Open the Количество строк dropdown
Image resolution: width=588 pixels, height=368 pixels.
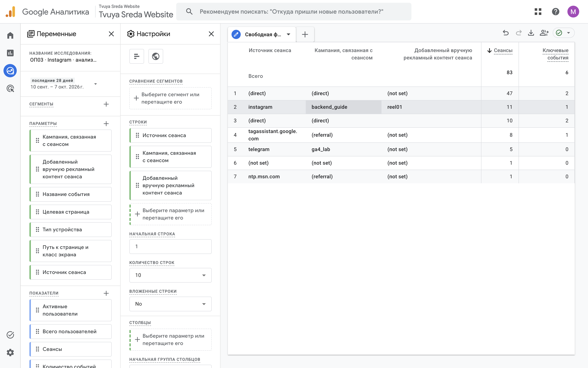click(170, 275)
